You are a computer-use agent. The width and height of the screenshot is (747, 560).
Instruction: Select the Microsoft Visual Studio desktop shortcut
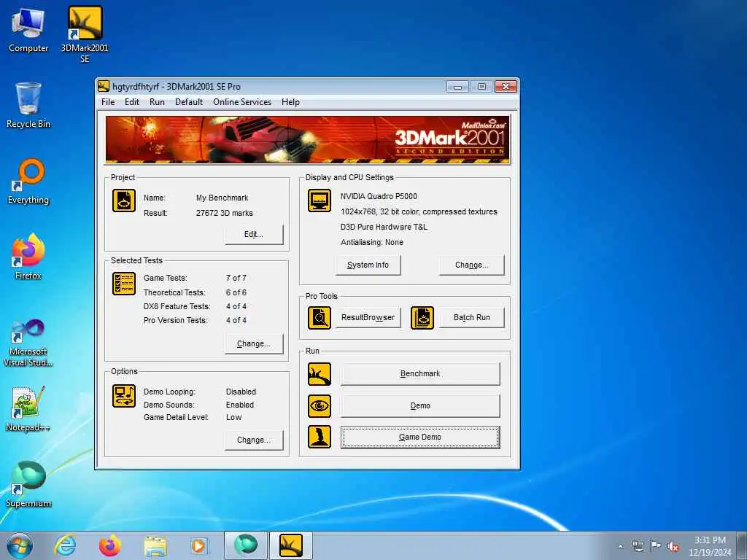click(28, 343)
